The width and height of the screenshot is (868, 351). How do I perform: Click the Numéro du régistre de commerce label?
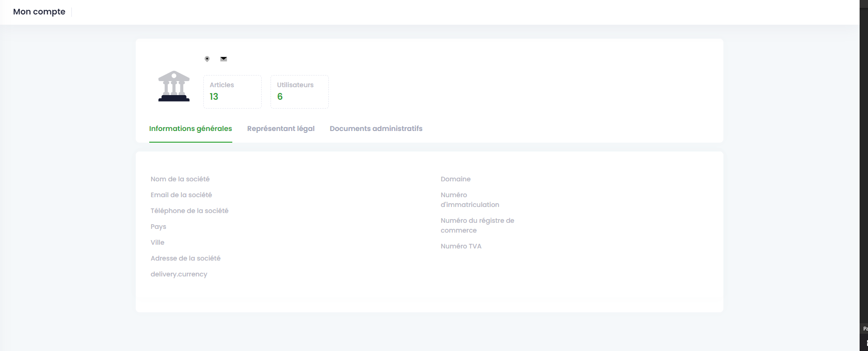477,225
